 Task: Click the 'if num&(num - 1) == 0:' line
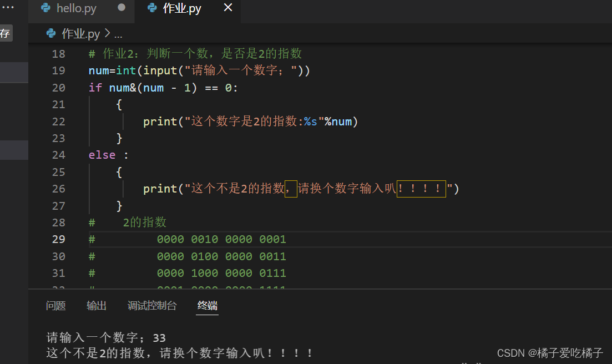click(x=163, y=88)
